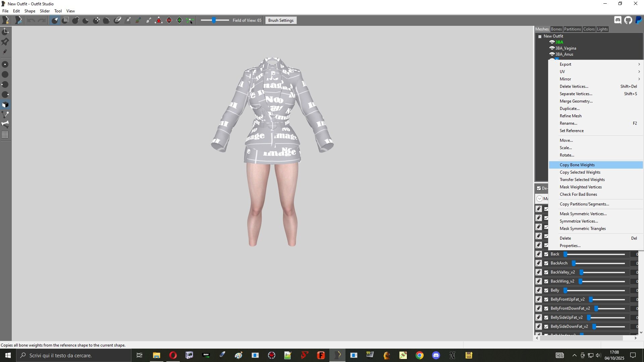644x362 pixels.
Task: Uncheck the BackArch slider checkbox
Action: (x=546, y=263)
